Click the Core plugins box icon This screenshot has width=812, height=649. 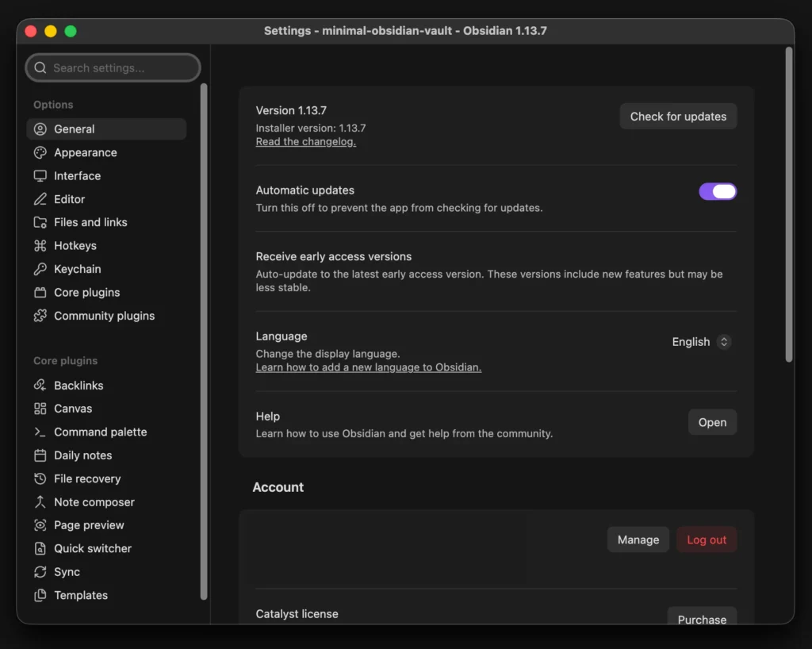(x=40, y=292)
